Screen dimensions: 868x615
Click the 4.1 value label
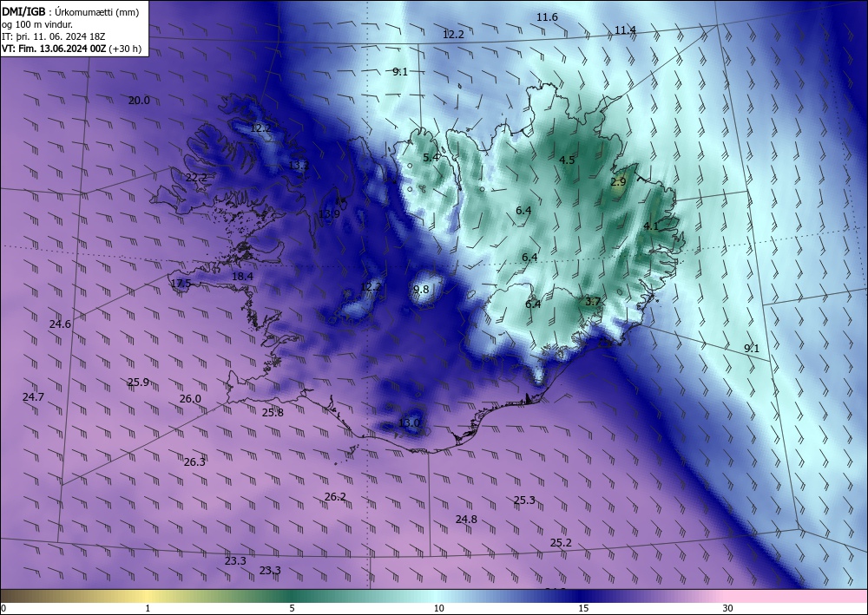[x=651, y=226]
